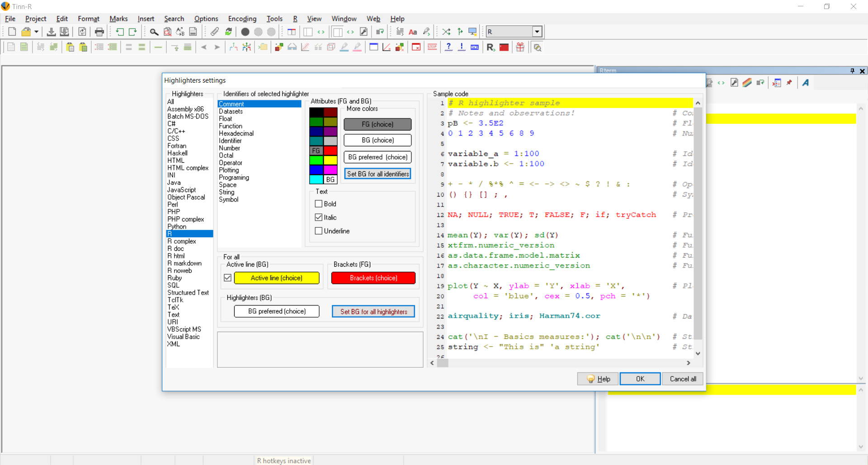Click yellow Active line (choice) button

coord(277,278)
